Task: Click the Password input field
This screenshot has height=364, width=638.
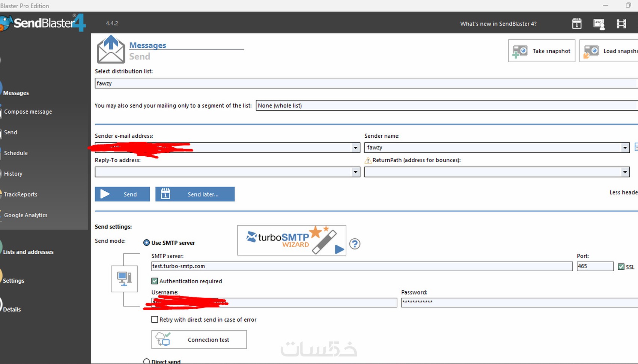Action: 519,302
